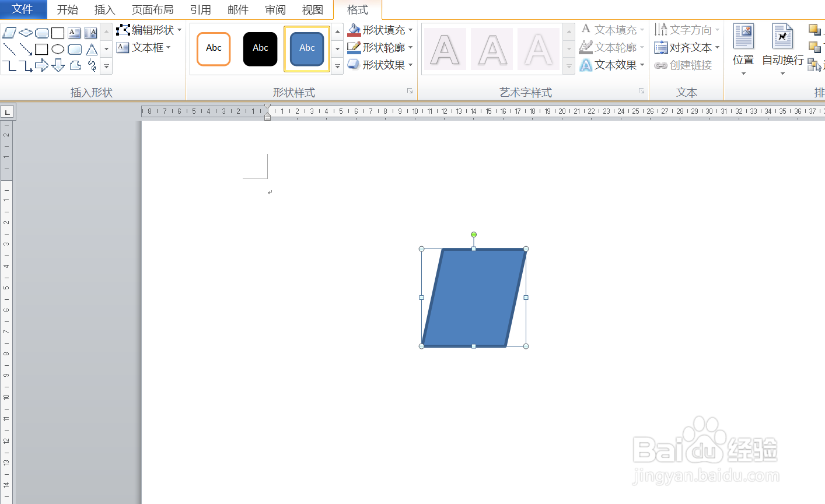
Task: Apply the third WordArt A style
Action: click(539, 49)
